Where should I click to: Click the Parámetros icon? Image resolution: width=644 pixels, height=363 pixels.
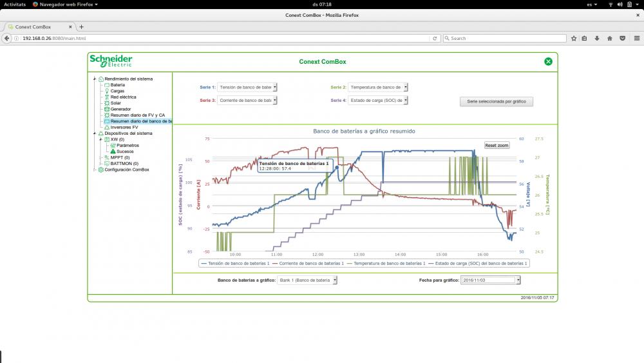(x=113, y=146)
